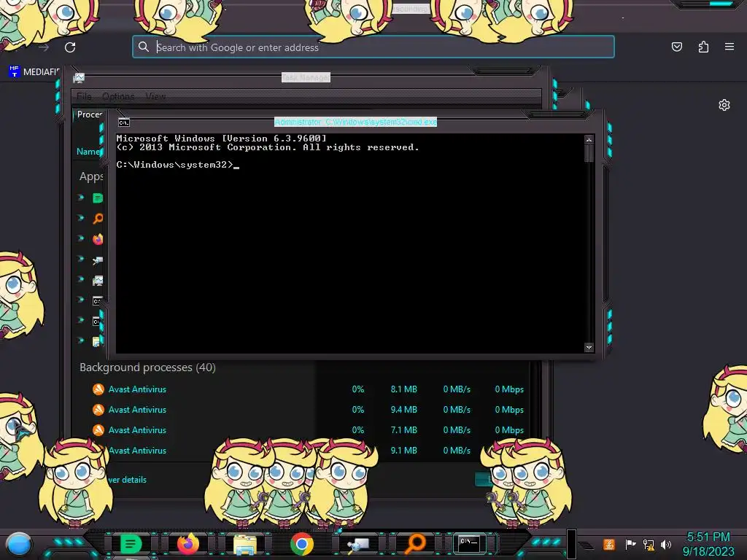Click the command prompt scroll down arrow
Viewport: 747px width, 560px height.
point(589,348)
